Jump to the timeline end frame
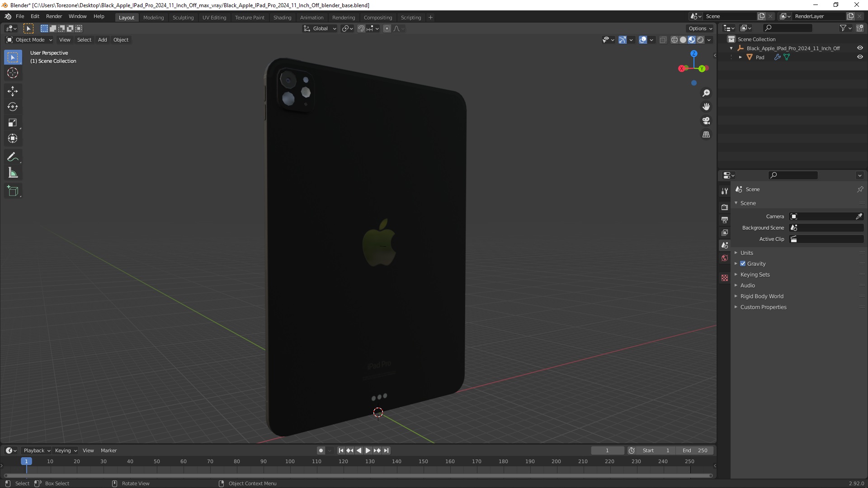 [x=386, y=450]
